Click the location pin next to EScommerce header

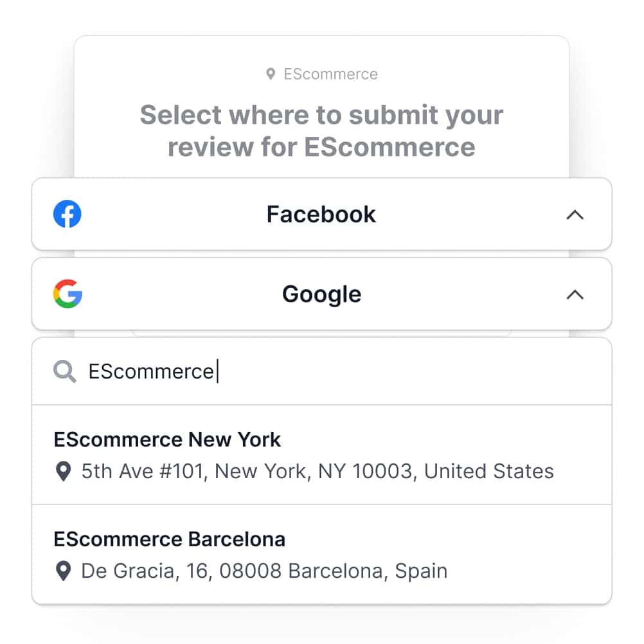271,74
